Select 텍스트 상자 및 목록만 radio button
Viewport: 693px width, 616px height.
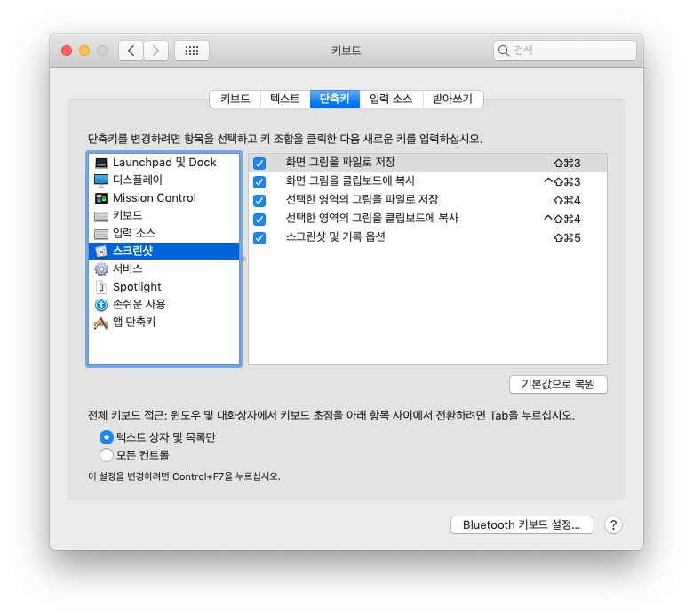[x=107, y=437]
